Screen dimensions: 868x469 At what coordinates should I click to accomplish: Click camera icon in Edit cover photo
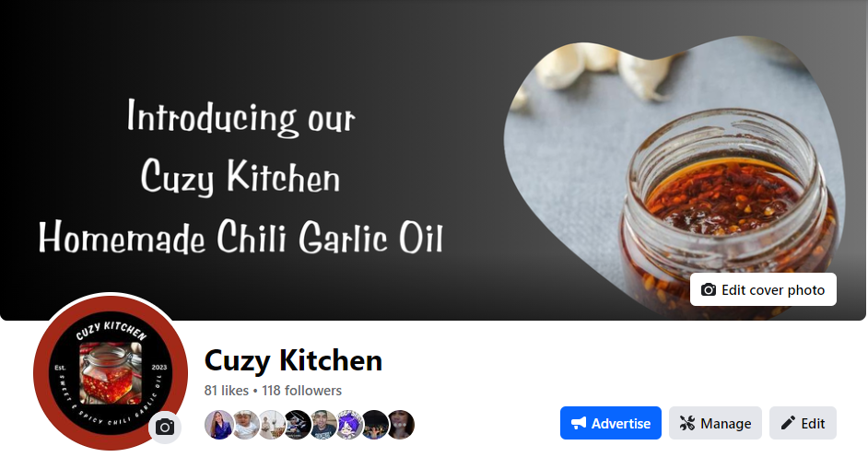click(x=709, y=289)
